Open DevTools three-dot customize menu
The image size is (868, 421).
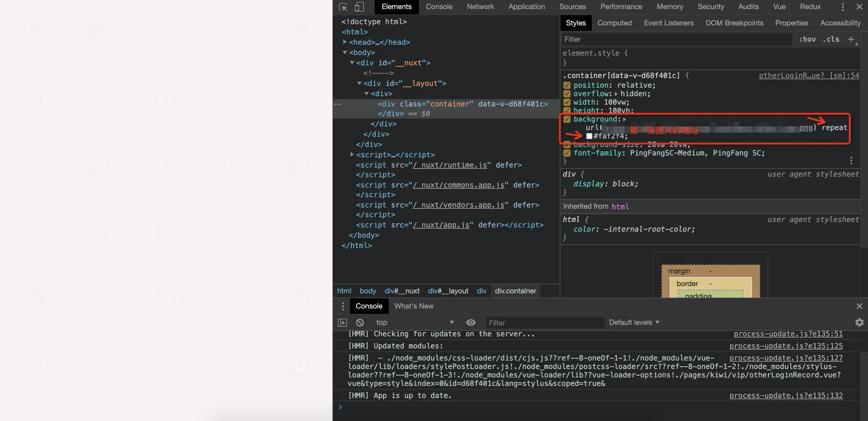tap(843, 7)
